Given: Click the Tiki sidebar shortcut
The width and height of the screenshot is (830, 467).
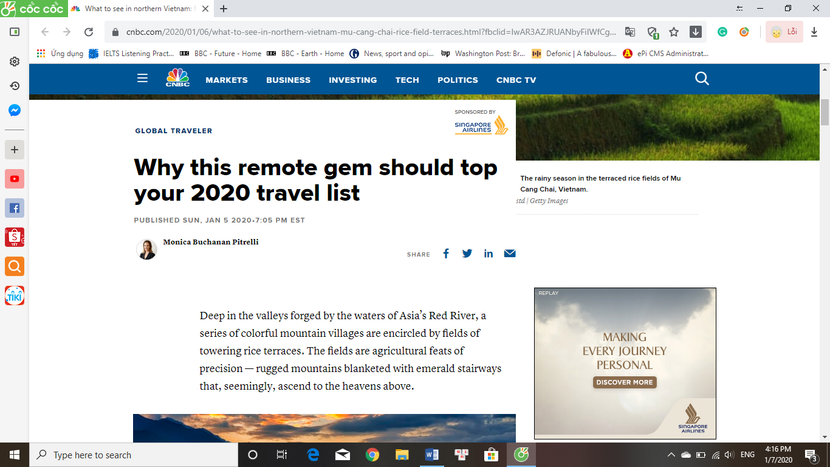Looking at the screenshot, I should point(14,295).
